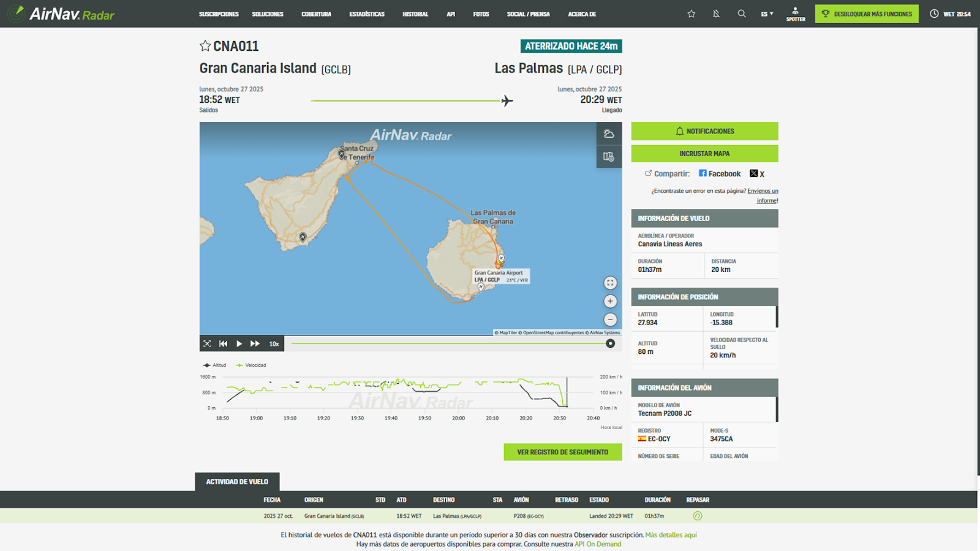
Task: Click the AirNav Radar logo
Action: (61, 13)
